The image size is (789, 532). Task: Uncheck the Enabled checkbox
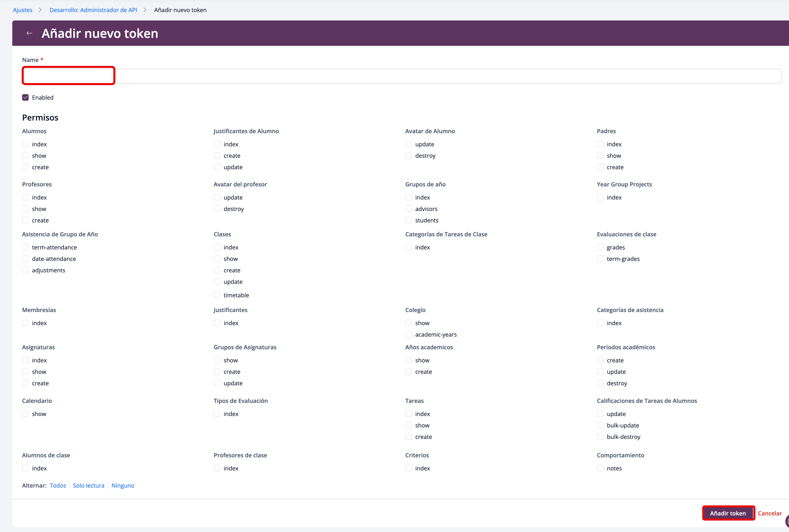coord(25,98)
